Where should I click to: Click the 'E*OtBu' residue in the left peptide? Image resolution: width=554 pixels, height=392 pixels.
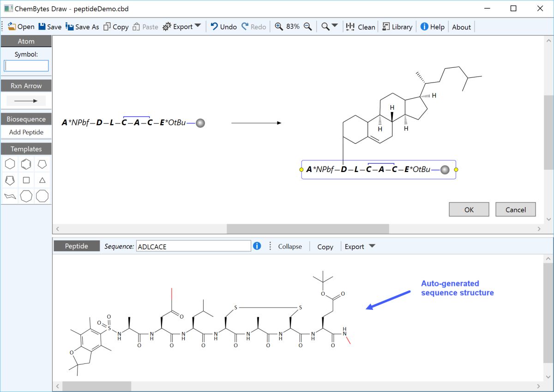click(x=173, y=123)
